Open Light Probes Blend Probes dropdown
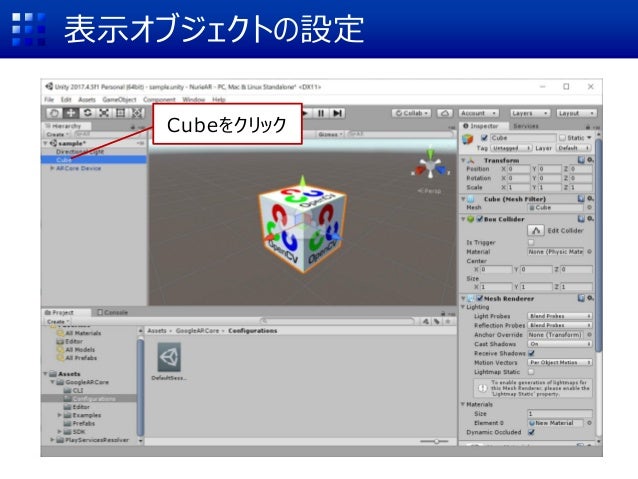Viewport: 638px width, 479px height. (x=560, y=316)
